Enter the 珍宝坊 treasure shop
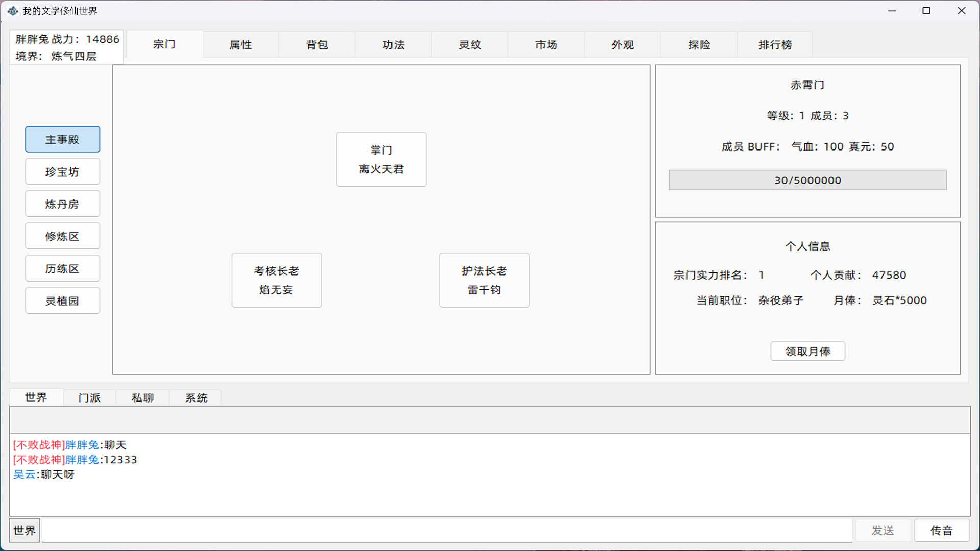 click(x=62, y=171)
